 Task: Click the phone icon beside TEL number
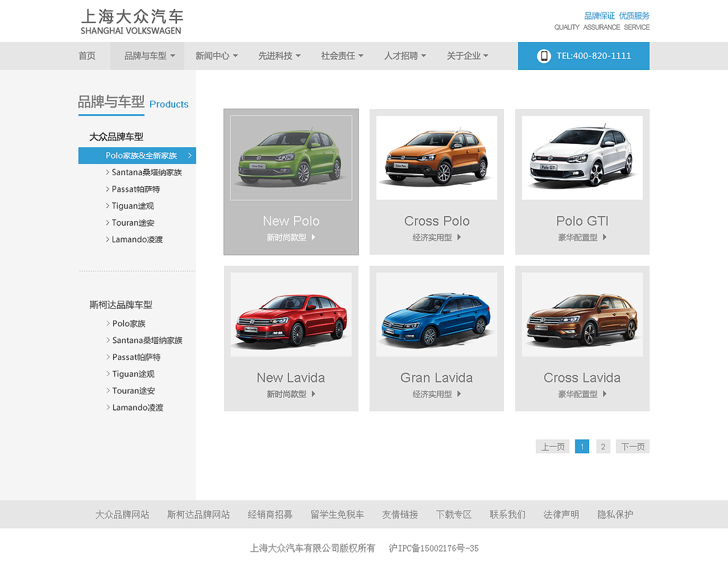[544, 56]
